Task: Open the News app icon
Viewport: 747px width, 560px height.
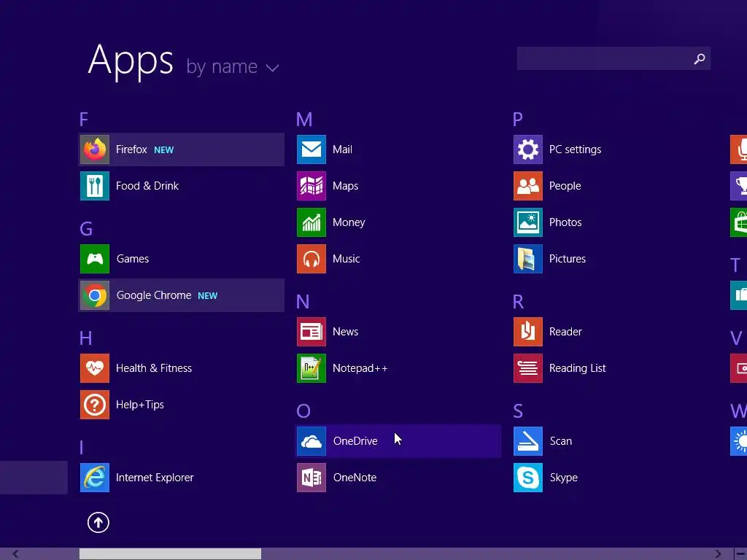Action: 311,332
